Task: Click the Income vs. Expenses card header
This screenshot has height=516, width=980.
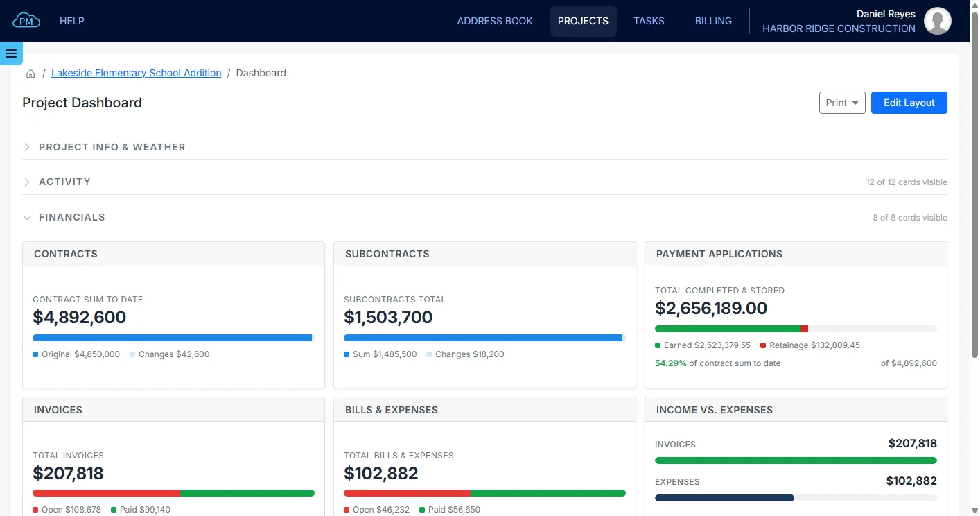Action: tap(796, 410)
